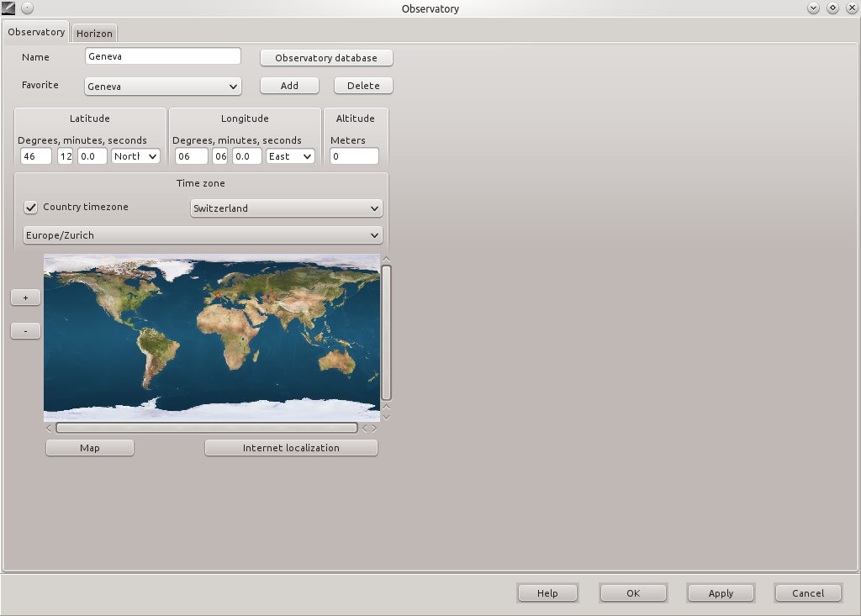This screenshot has width=861, height=616.
Task: Click the map's horizontal scrollbar
Action: [207, 428]
